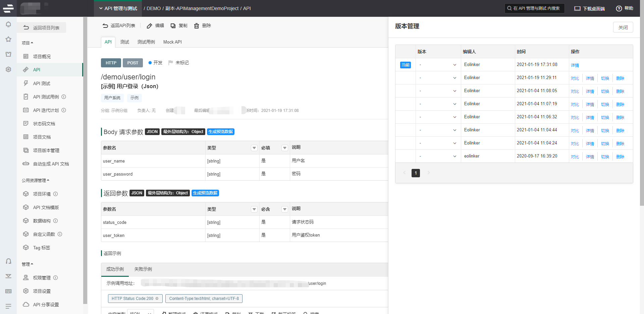644x314 pixels.
Task: Click the gear icon in HTTP Status Code:200
Action: [157, 299]
